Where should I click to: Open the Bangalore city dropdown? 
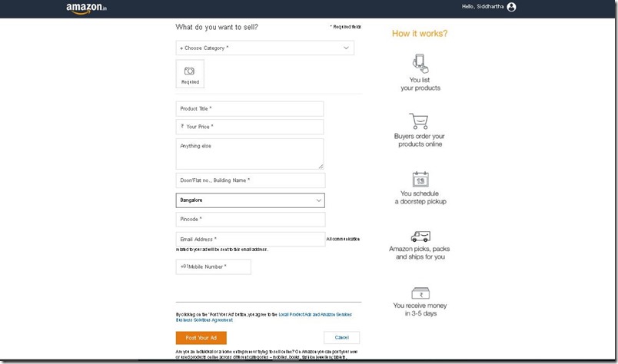coord(250,200)
